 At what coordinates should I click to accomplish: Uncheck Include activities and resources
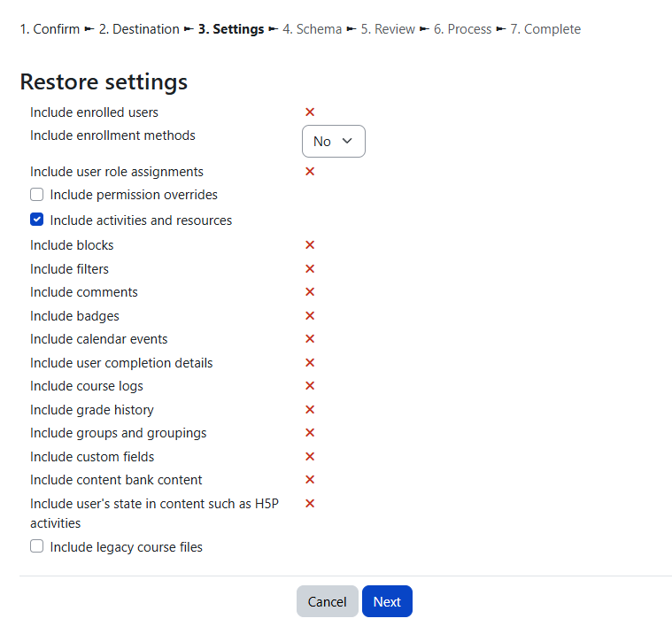coord(37,220)
